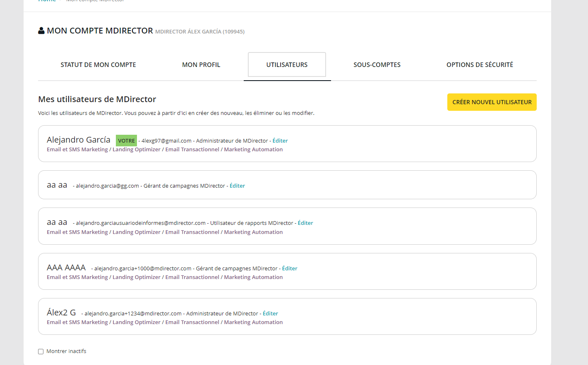This screenshot has width=588, height=365.
Task: Click Éditer for the AAA AAAA user
Action: click(x=290, y=269)
